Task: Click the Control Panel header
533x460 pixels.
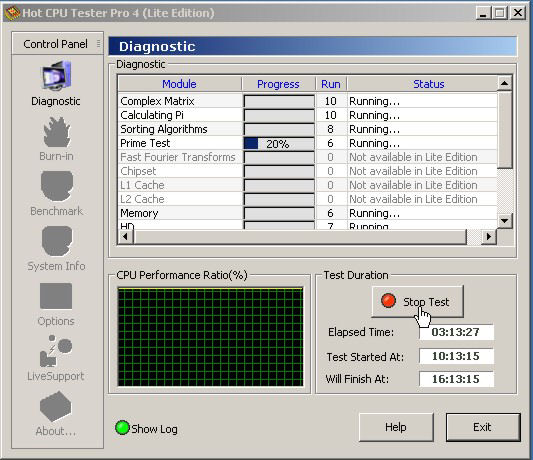Action: [57, 44]
